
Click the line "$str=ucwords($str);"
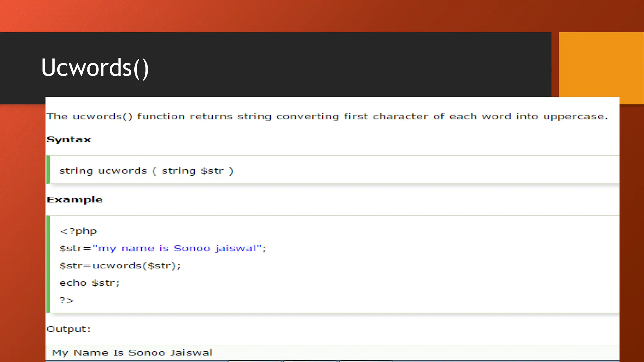click(x=120, y=266)
